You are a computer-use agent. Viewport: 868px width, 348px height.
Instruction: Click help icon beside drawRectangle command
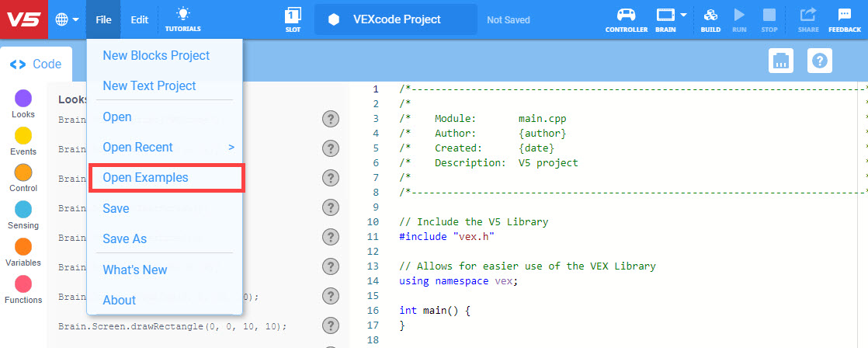331,326
